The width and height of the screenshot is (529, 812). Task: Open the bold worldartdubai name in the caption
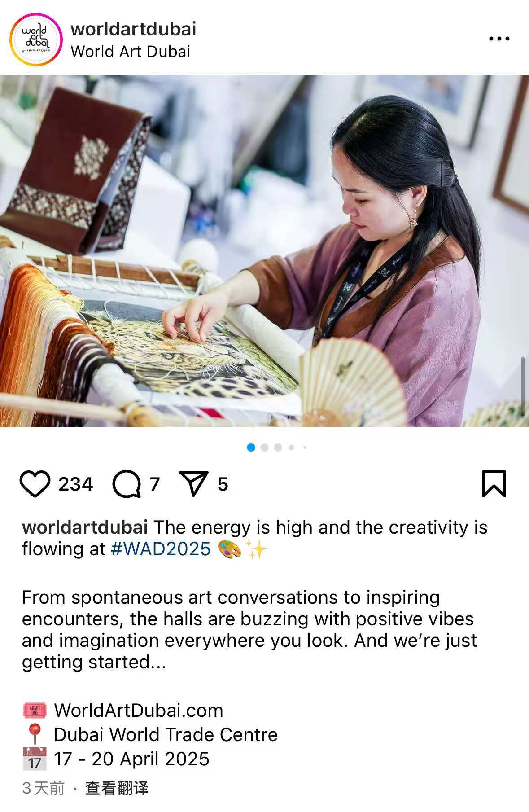pos(85,527)
